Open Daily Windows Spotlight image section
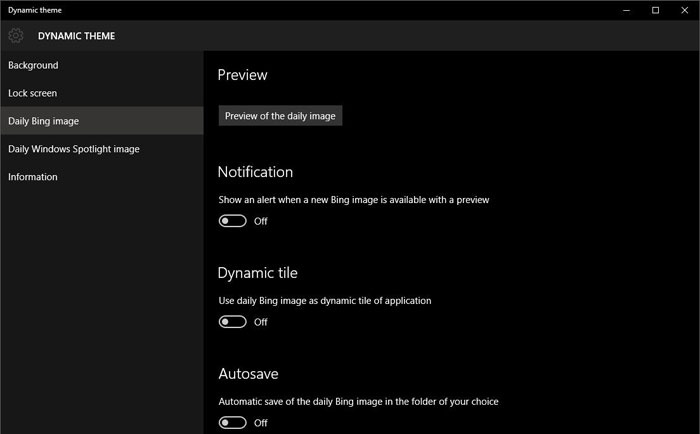The height and width of the screenshot is (434, 700). coord(73,149)
